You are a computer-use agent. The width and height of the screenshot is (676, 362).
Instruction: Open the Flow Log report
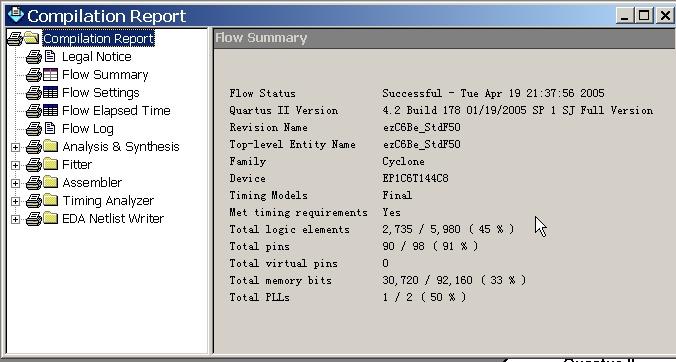pyautogui.click(x=88, y=129)
